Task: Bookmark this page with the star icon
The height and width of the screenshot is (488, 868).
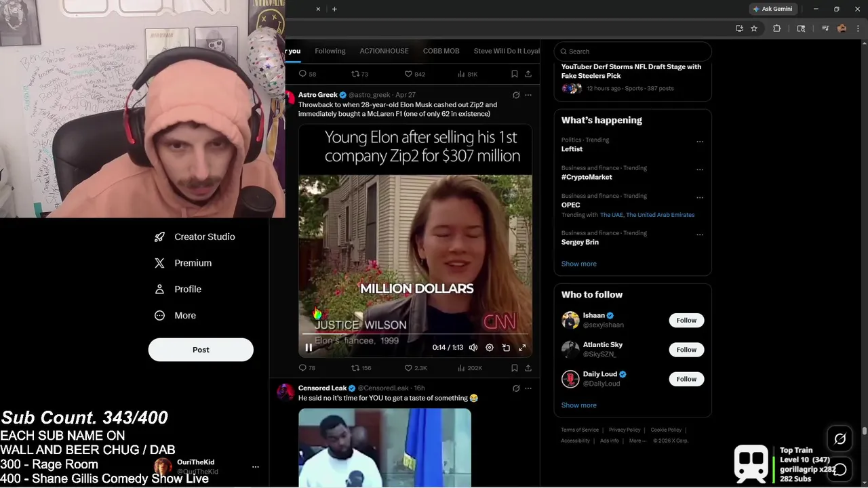Action: pyautogui.click(x=754, y=28)
